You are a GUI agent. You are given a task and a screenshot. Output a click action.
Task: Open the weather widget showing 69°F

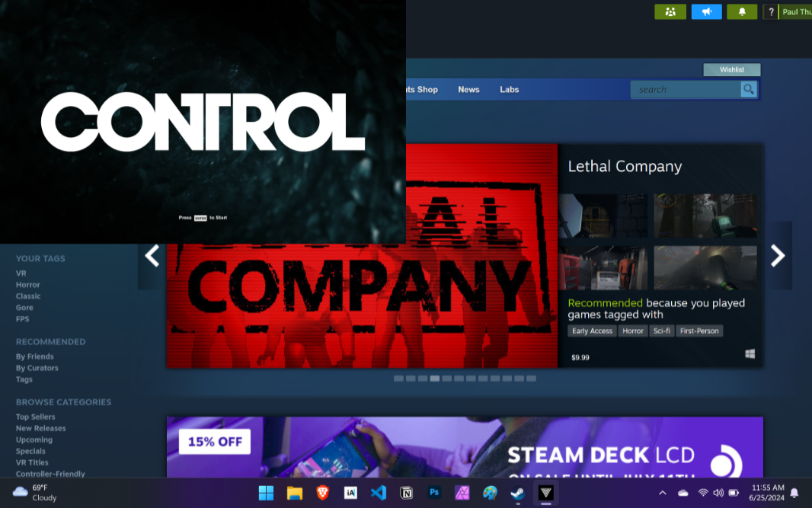[35, 493]
